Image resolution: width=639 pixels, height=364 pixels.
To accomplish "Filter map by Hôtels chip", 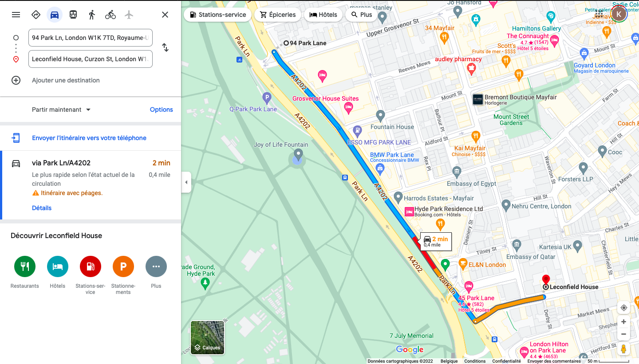I will coord(323,15).
